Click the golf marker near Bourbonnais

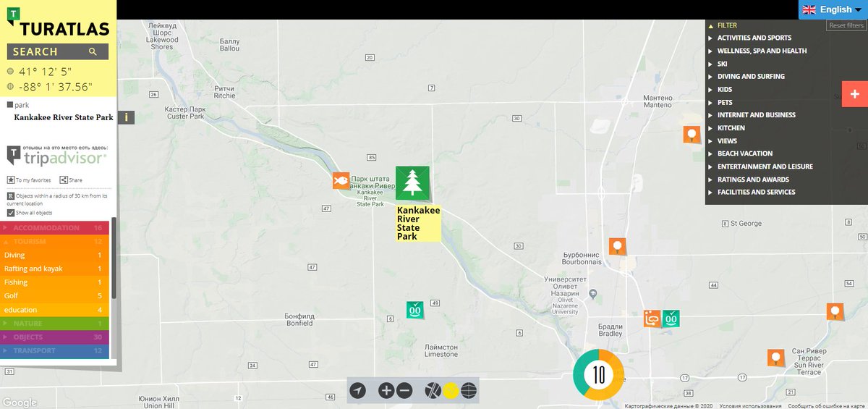pos(617,247)
